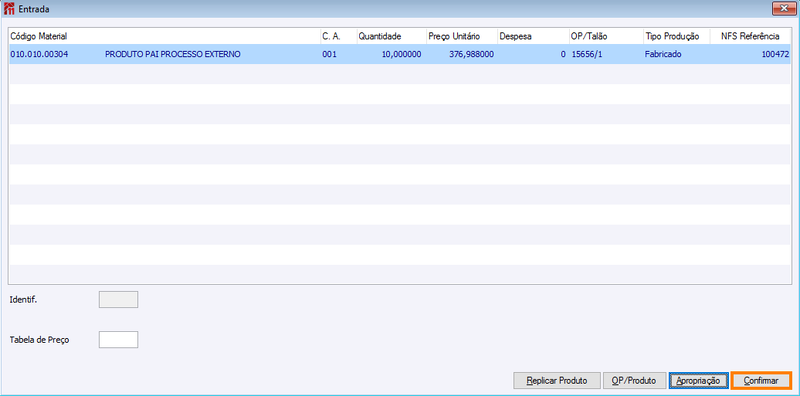The width and height of the screenshot is (800, 396).
Task: Sort by Quantidade column header
Action: 391,36
